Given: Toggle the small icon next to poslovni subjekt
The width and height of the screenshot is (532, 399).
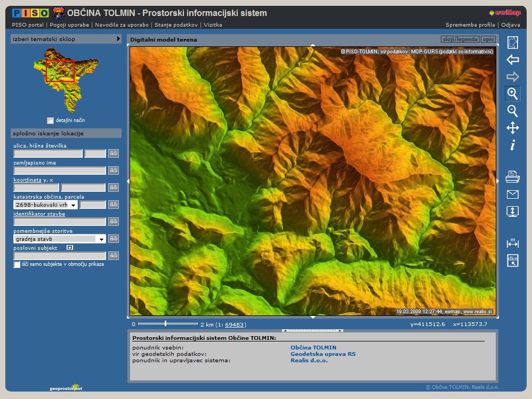Looking at the screenshot, I should [x=69, y=248].
